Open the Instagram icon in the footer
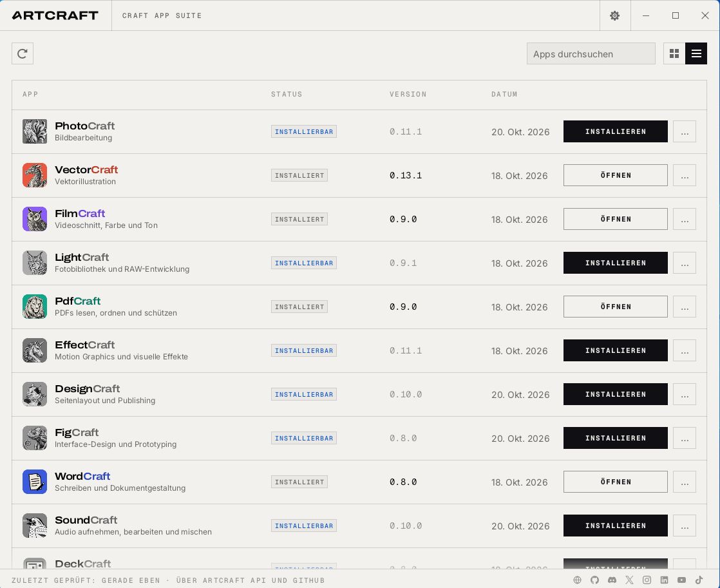 647,580
